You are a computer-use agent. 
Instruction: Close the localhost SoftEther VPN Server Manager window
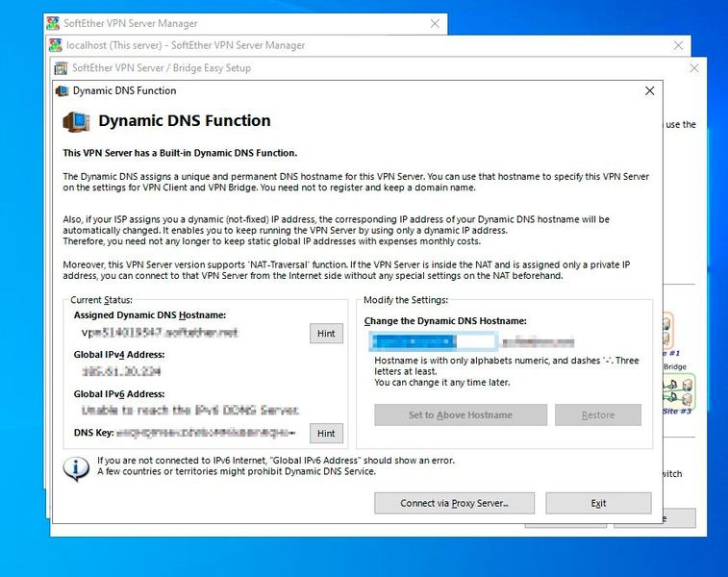tap(678, 45)
